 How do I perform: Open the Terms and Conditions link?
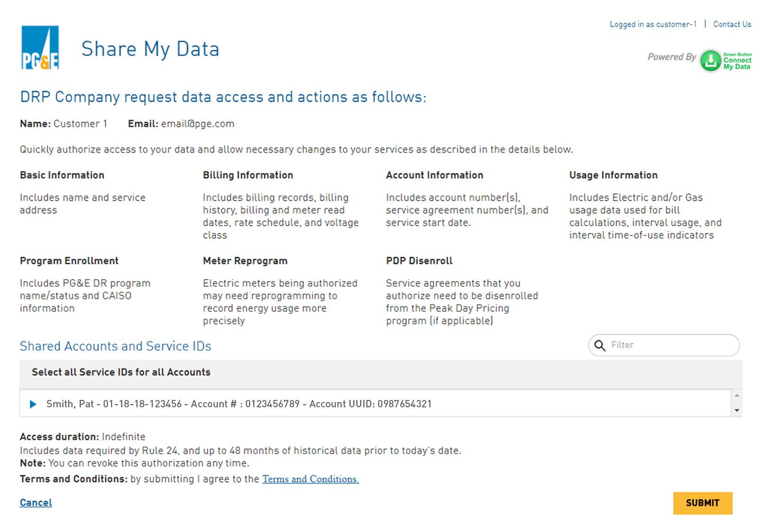[310, 479]
